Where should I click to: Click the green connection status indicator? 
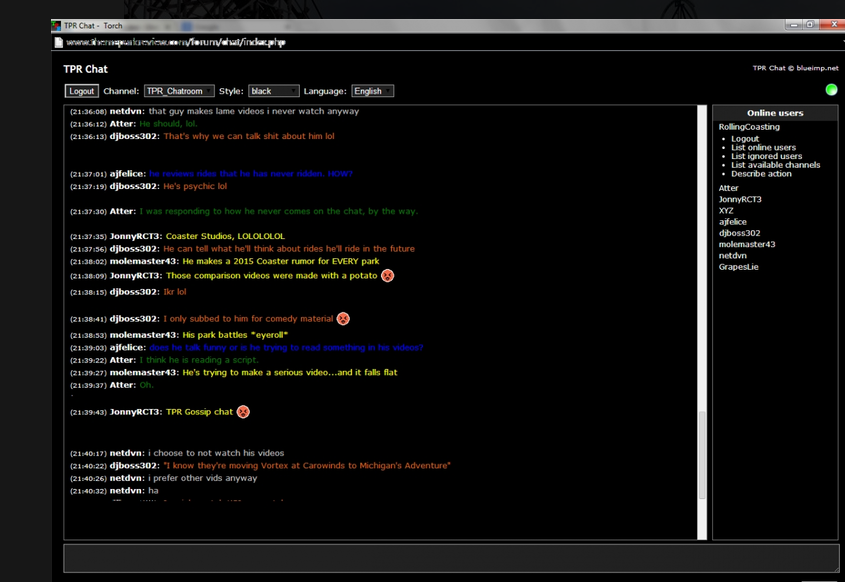point(830,90)
